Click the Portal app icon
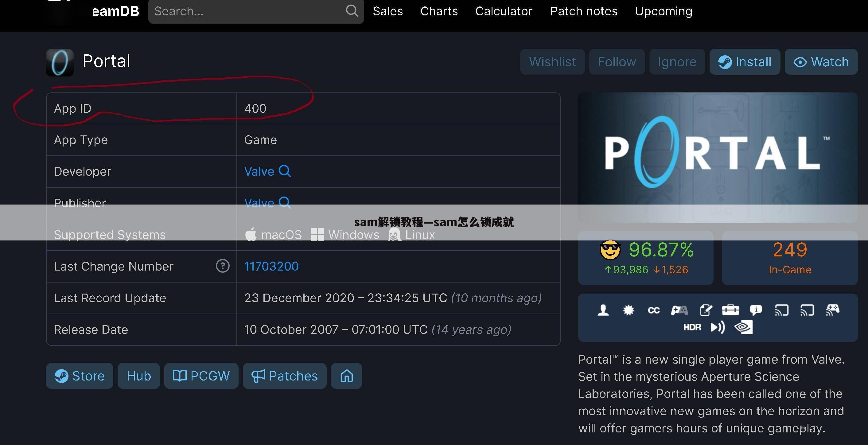 [x=60, y=62]
